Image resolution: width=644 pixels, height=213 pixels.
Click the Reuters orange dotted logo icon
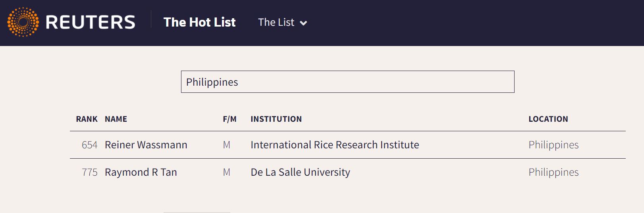tap(23, 22)
